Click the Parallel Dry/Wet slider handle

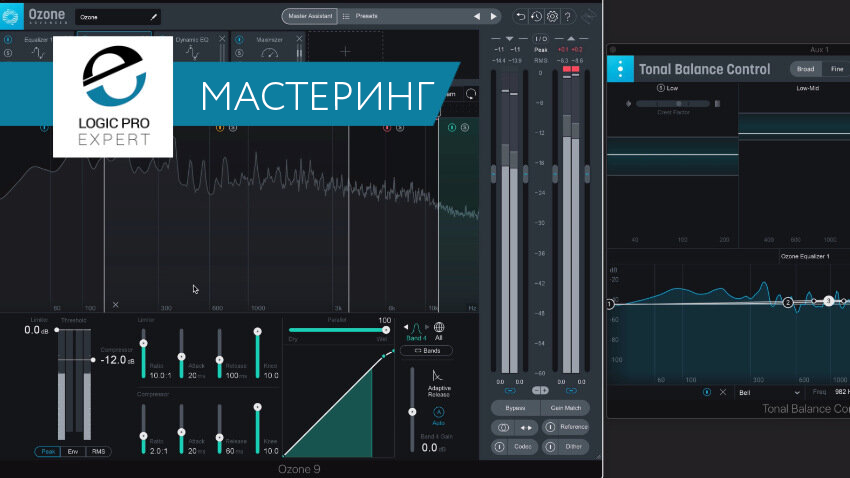click(x=386, y=330)
